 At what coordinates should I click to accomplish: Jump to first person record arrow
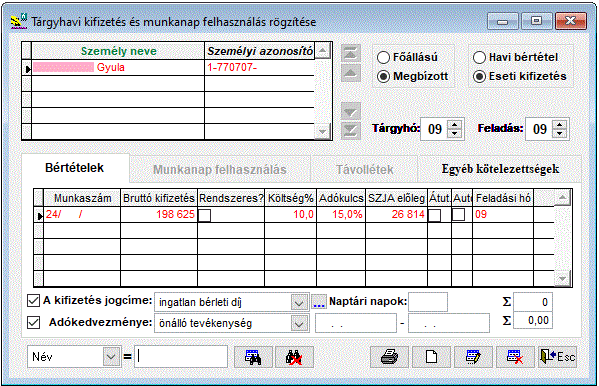point(351,53)
